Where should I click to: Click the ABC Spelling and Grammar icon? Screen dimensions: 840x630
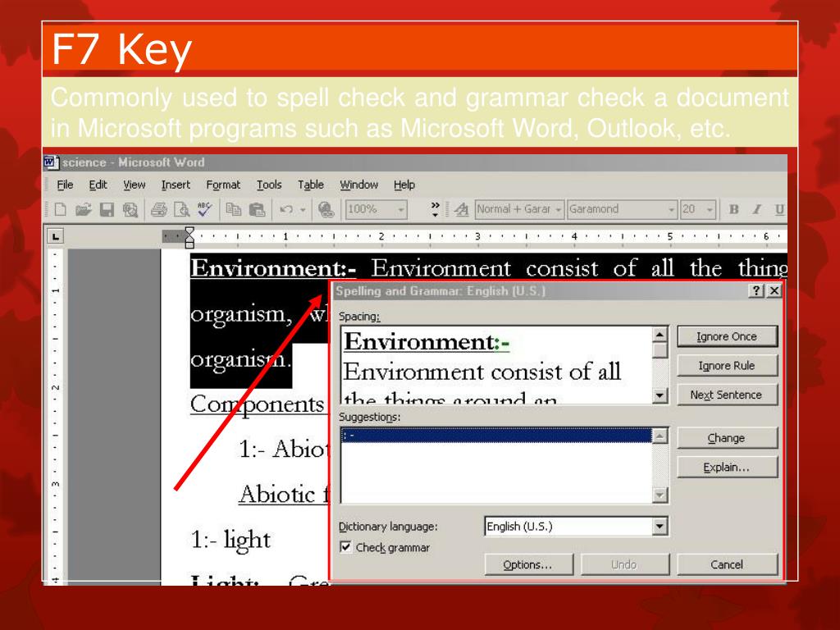coord(204,209)
